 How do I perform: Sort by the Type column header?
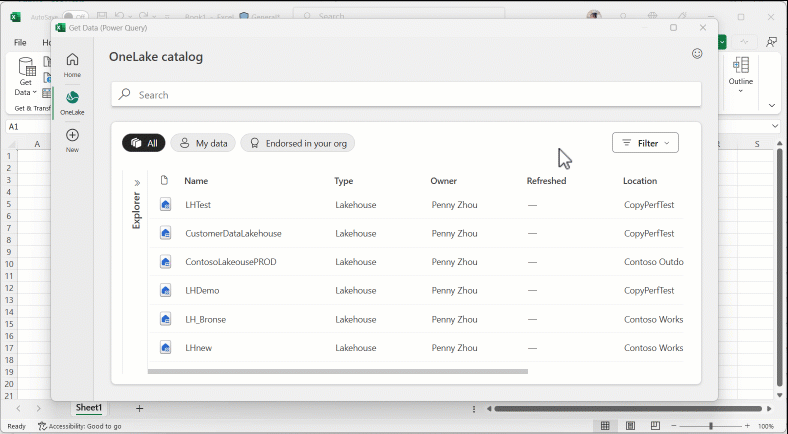click(x=344, y=181)
